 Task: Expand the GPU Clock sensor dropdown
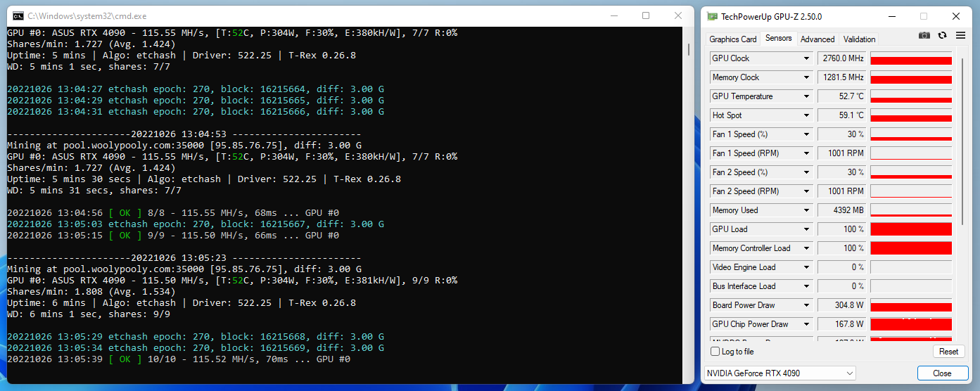click(806, 58)
